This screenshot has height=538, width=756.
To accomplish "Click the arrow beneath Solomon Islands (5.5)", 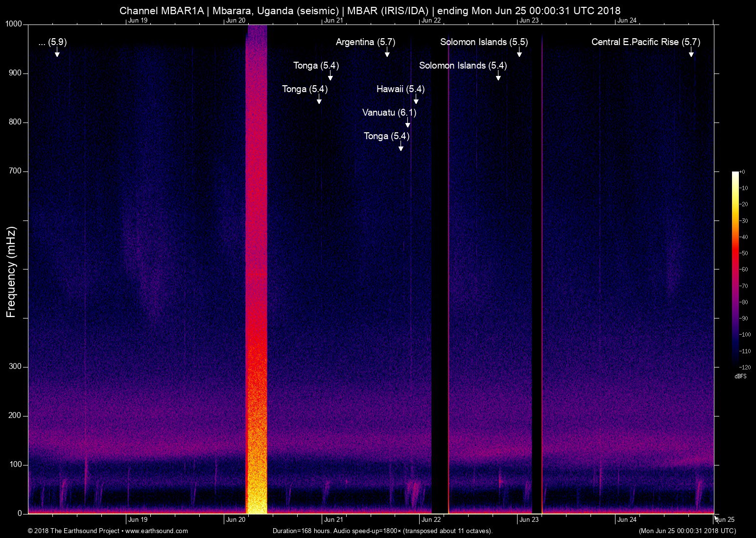I will 520,52.
